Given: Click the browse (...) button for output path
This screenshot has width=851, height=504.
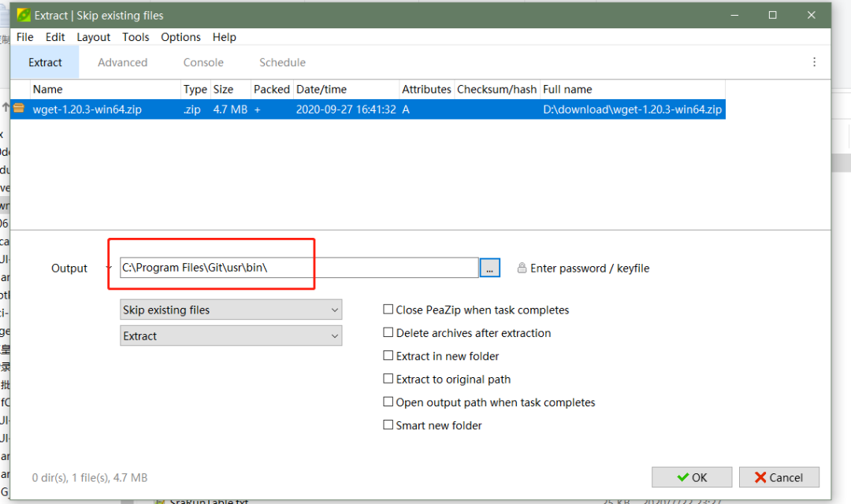Looking at the screenshot, I should [489, 269].
